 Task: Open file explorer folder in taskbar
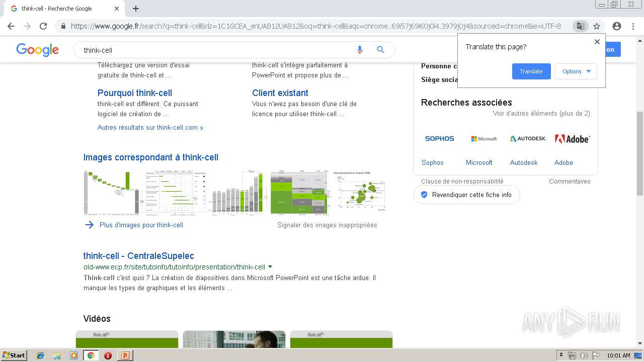(x=57, y=355)
